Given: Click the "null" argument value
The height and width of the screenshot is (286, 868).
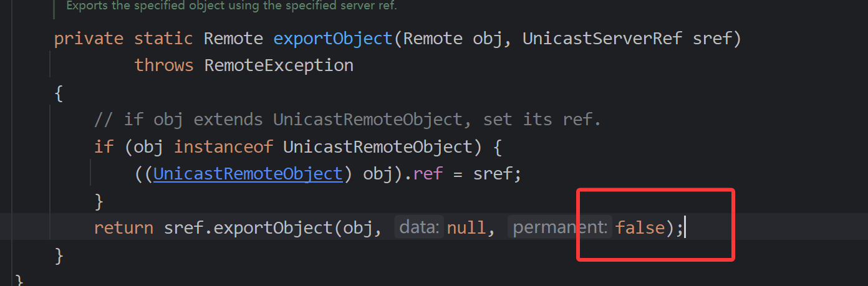Looking at the screenshot, I should coord(466,228).
